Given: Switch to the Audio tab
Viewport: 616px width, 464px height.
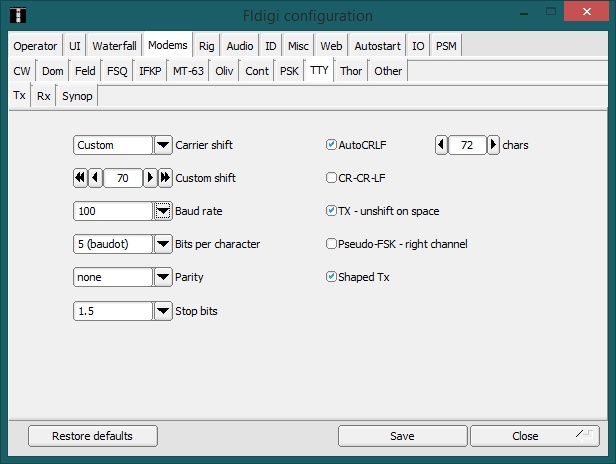Looking at the screenshot, I should click(x=240, y=46).
